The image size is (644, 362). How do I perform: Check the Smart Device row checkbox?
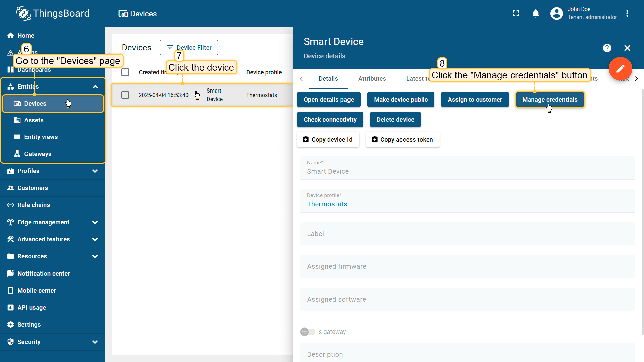coord(125,95)
